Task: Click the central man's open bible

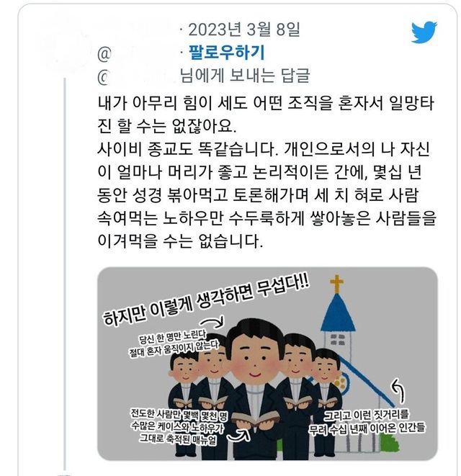Action: tap(256, 418)
